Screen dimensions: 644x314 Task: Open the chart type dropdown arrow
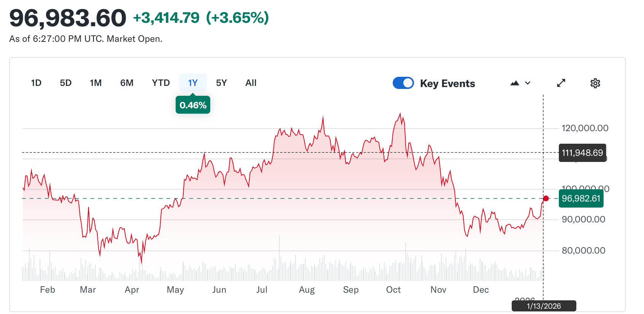(528, 83)
